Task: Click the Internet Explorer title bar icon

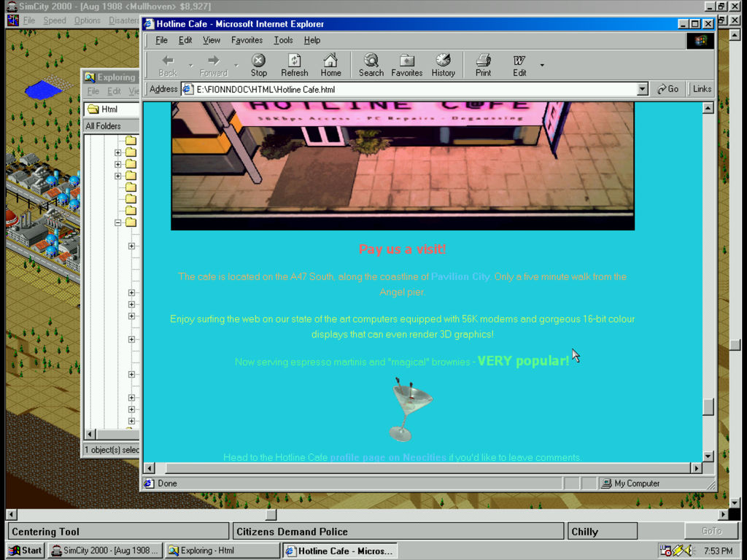Action: (149, 24)
